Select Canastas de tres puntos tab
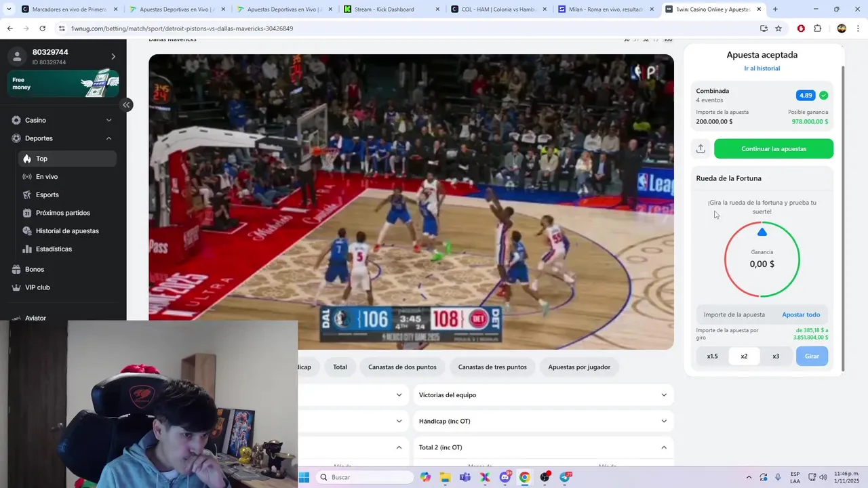 [492, 367]
